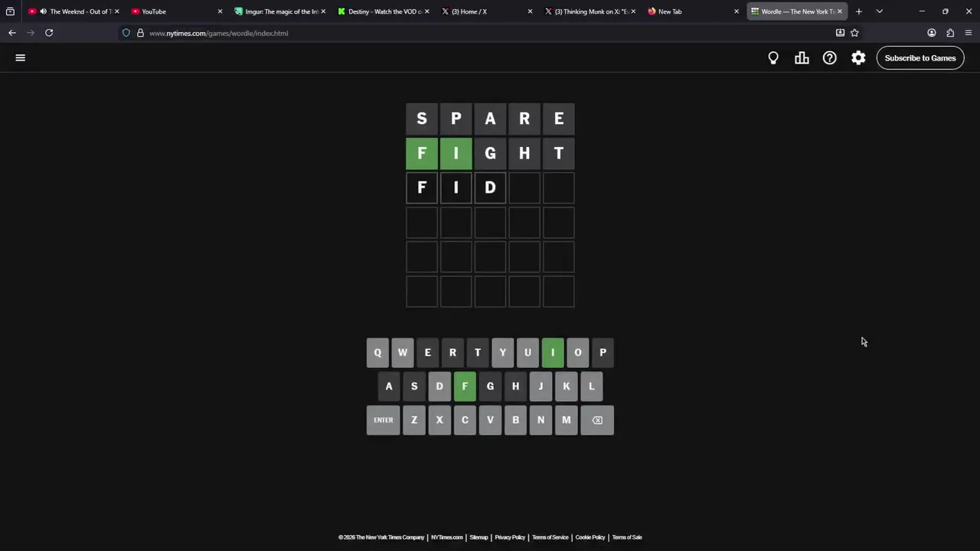980x551 pixels.
Task: Tap the X key on Wordle keyboard
Action: coord(439,420)
